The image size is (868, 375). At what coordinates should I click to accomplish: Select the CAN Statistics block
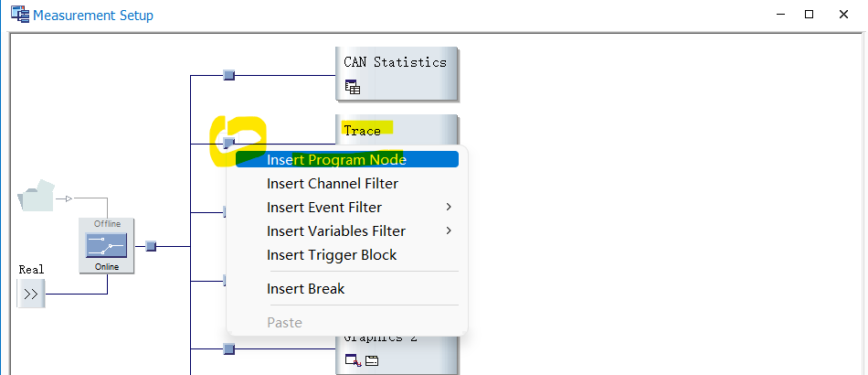pyautogui.click(x=396, y=62)
